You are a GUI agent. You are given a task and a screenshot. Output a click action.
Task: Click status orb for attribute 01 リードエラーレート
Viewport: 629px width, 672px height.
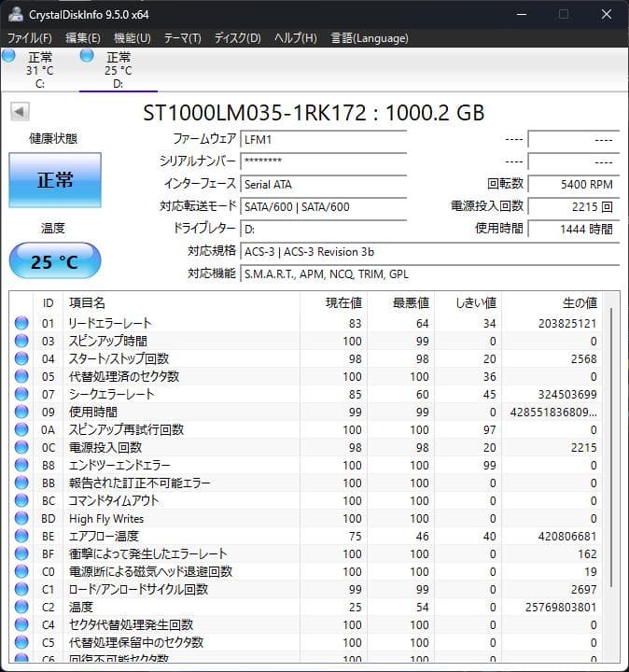click(x=21, y=323)
